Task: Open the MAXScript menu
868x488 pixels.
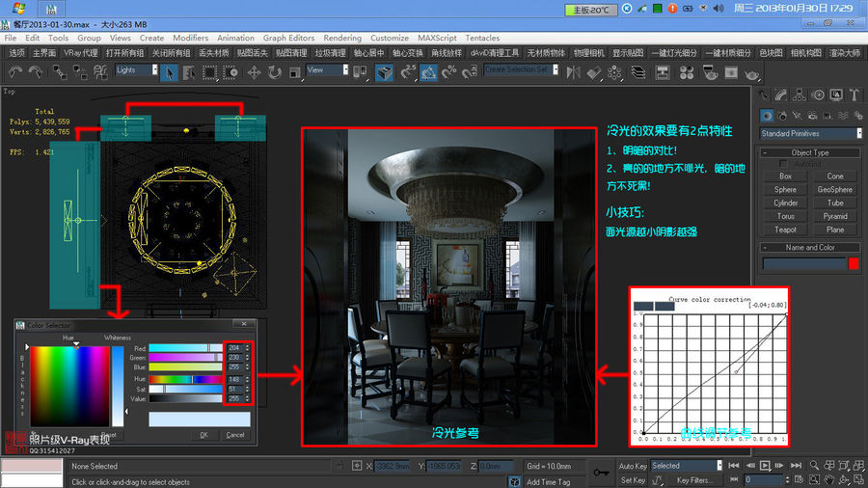Action: pos(437,39)
